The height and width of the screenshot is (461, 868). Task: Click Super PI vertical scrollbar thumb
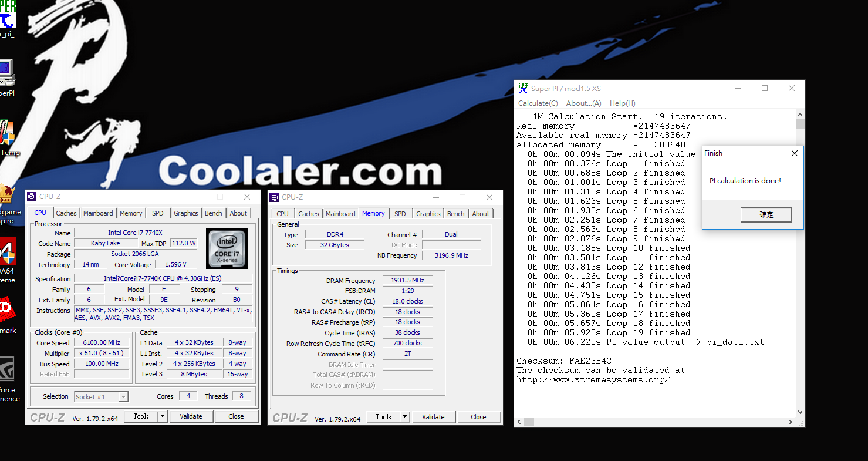pos(800,123)
